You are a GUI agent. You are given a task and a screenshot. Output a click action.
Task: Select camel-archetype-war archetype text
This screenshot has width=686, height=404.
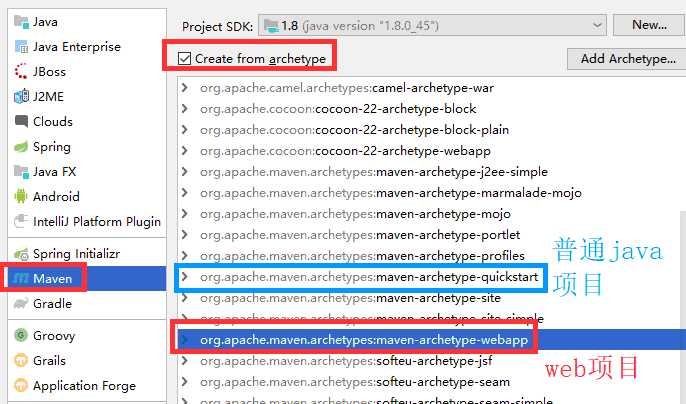tap(347, 88)
